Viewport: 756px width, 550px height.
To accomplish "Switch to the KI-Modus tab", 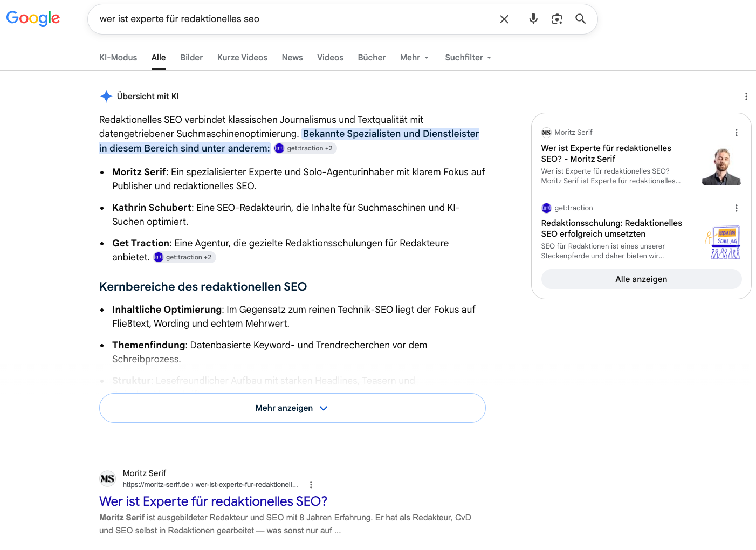I will point(118,57).
